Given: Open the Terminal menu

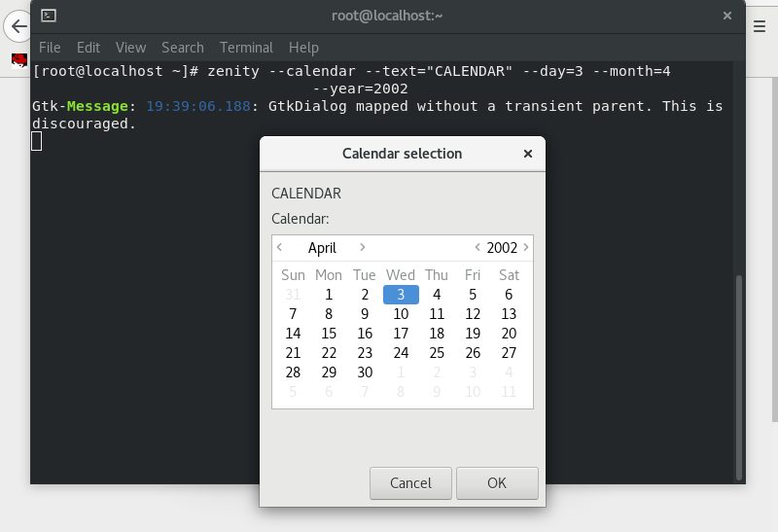Looking at the screenshot, I should [246, 48].
